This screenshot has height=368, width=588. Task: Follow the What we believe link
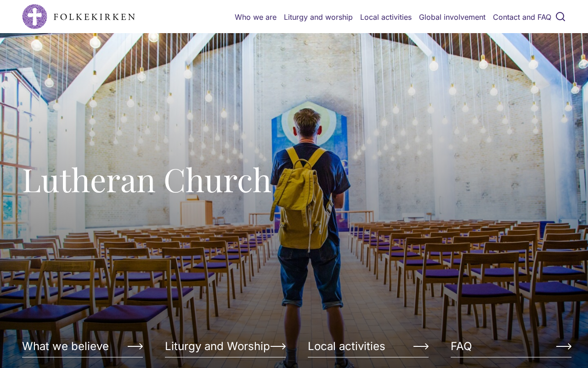(x=65, y=346)
